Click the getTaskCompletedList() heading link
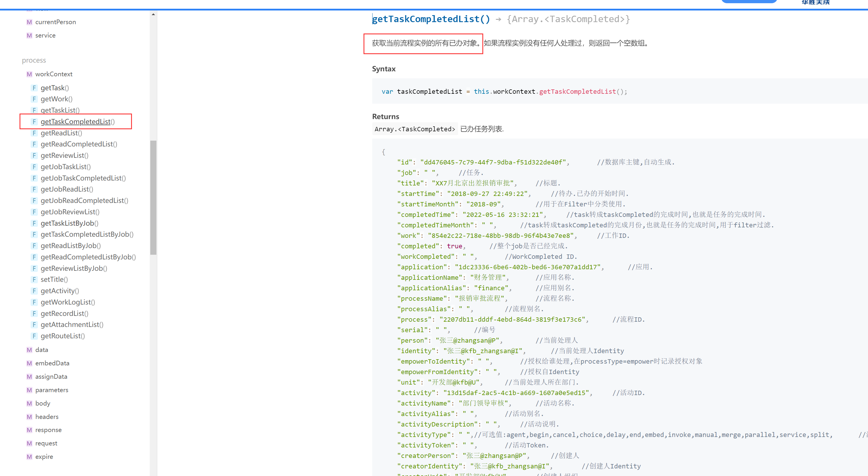 point(431,19)
